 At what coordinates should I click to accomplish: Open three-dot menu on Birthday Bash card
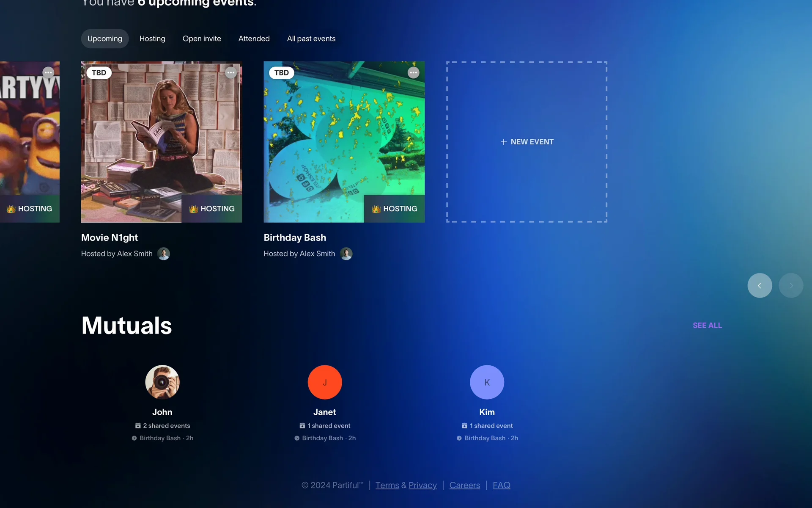(413, 73)
